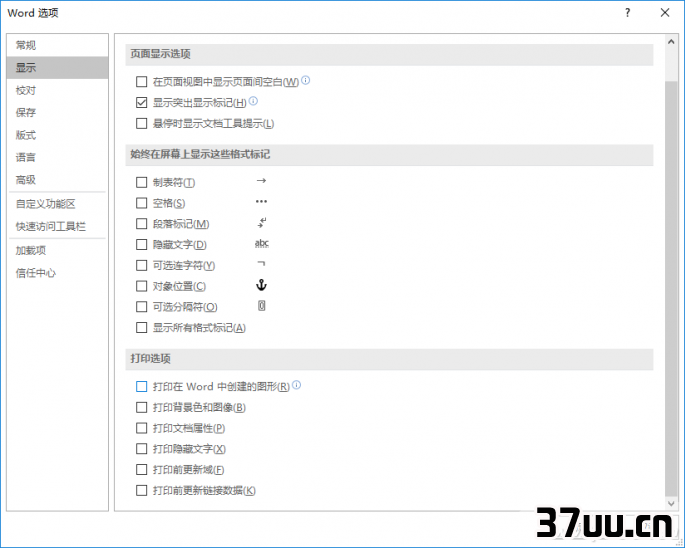Image resolution: width=685 pixels, height=548 pixels.
Task: Click the 打印选项 section header
Action: (389, 359)
